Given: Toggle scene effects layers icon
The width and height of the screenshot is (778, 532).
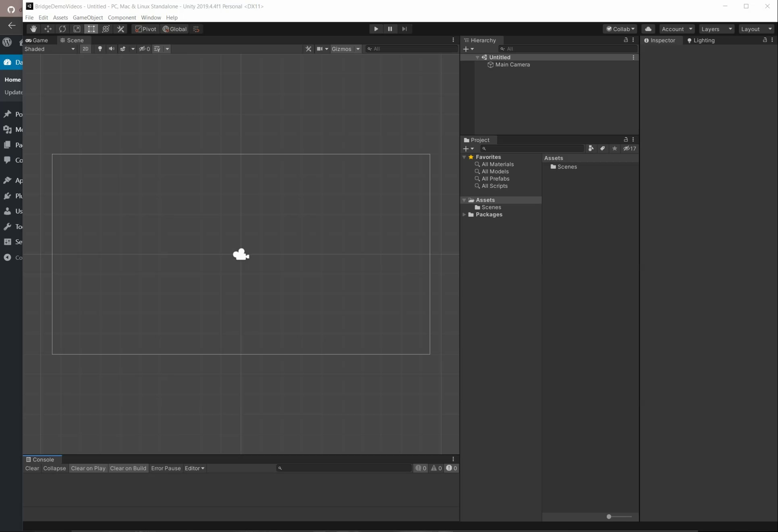Looking at the screenshot, I should coord(123,49).
